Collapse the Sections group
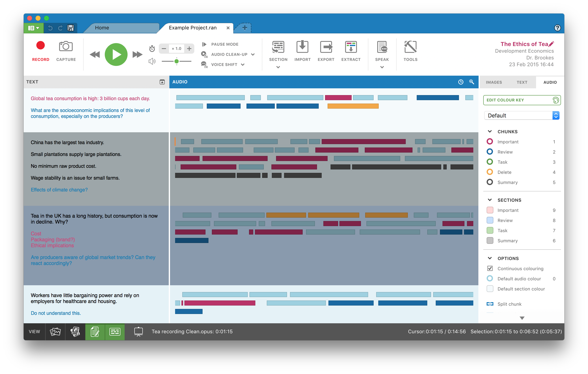 click(x=490, y=200)
